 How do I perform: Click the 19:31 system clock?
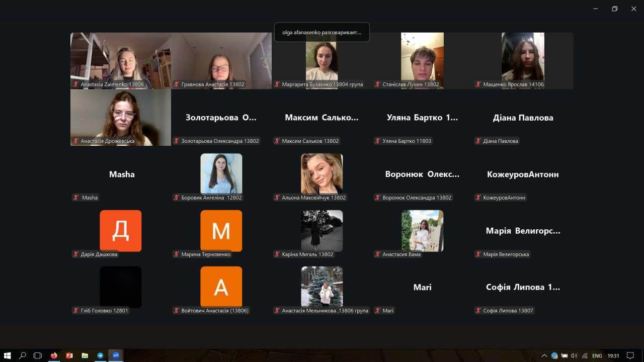tap(613, 355)
